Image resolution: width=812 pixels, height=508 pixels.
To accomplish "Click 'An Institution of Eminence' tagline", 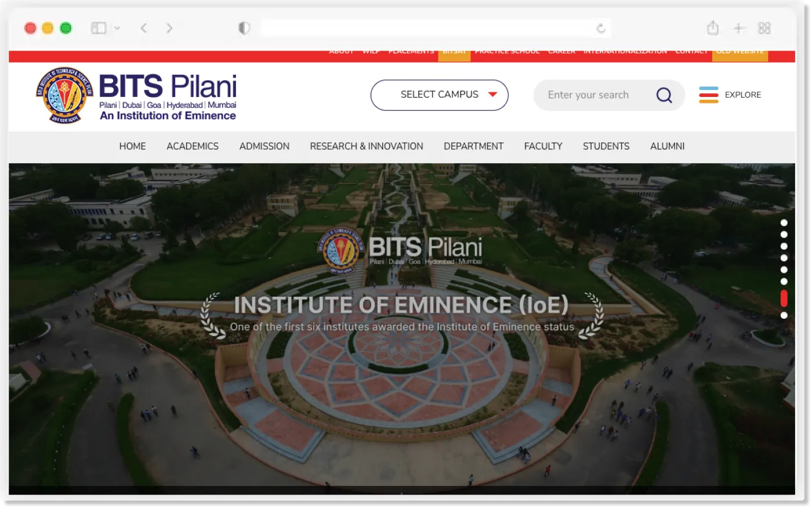I will (x=168, y=116).
